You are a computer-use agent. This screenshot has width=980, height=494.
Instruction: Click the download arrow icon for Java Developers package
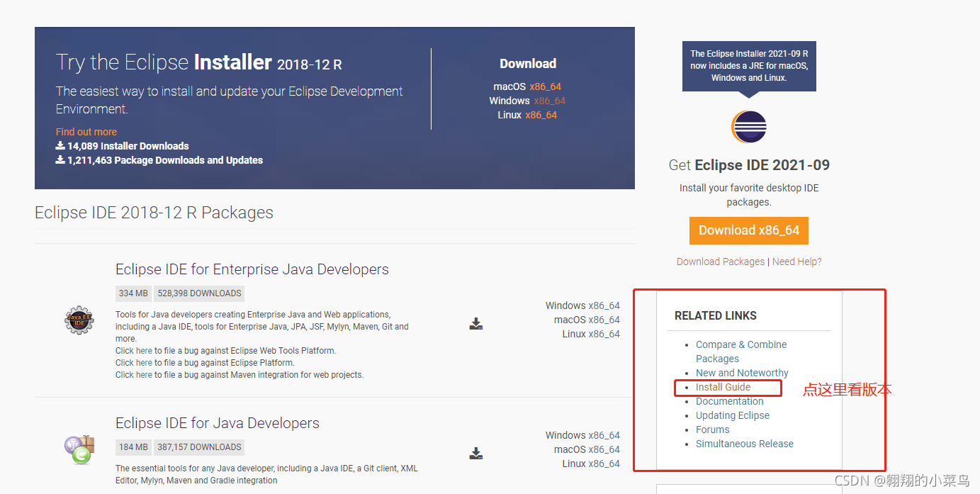475,454
